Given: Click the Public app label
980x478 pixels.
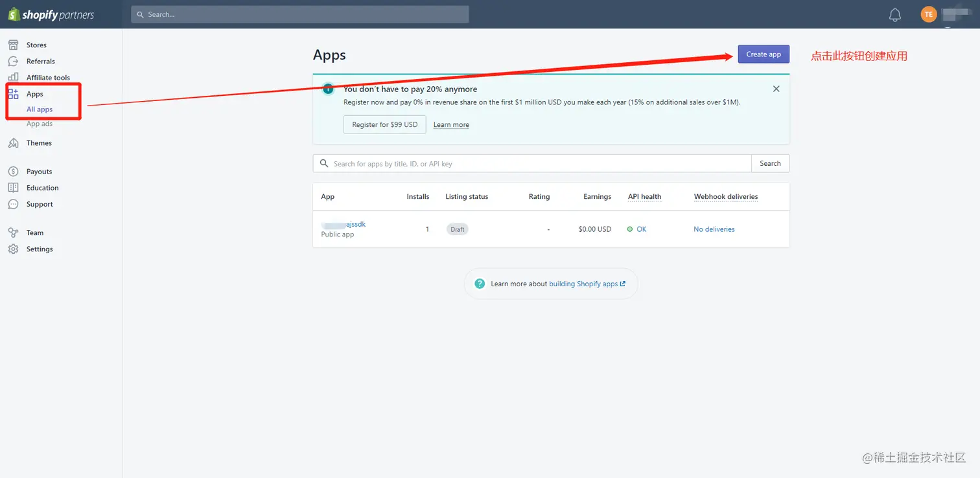Looking at the screenshot, I should (x=338, y=234).
